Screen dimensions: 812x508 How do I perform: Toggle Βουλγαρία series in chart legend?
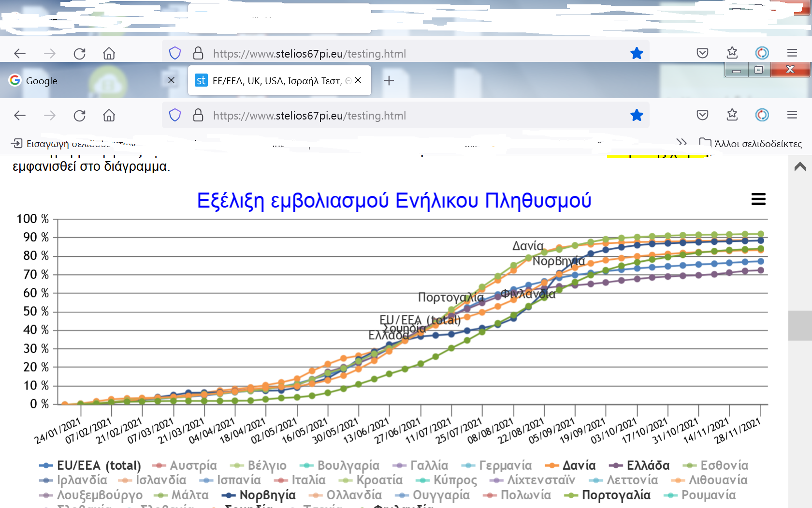pos(339,465)
